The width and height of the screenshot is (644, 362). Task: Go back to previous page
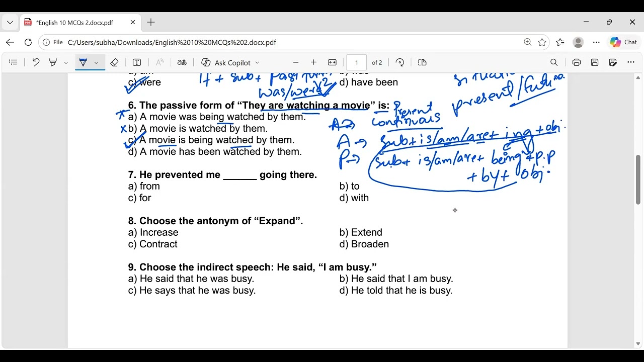pos(10,42)
